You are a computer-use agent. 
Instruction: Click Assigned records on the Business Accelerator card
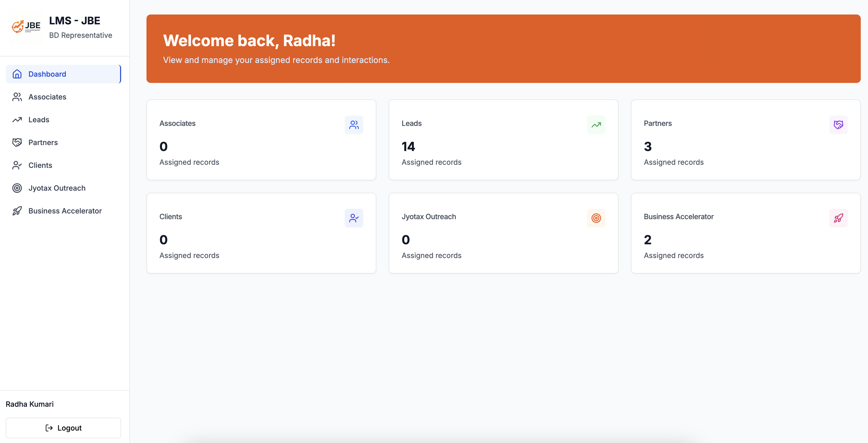coord(674,255)
